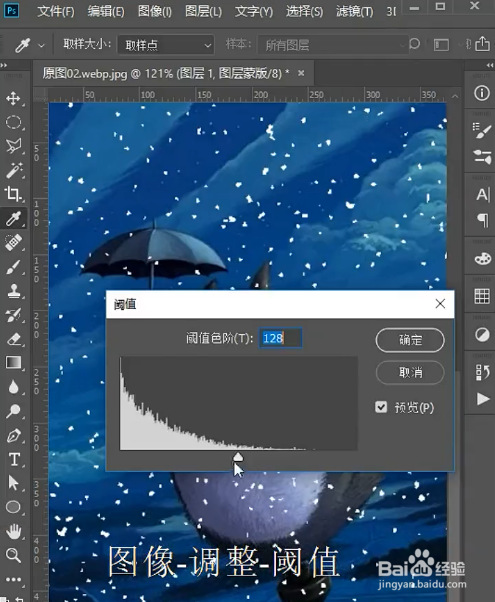
Task: Open the Brush Presets adjust icon
Action: (482, 157)
